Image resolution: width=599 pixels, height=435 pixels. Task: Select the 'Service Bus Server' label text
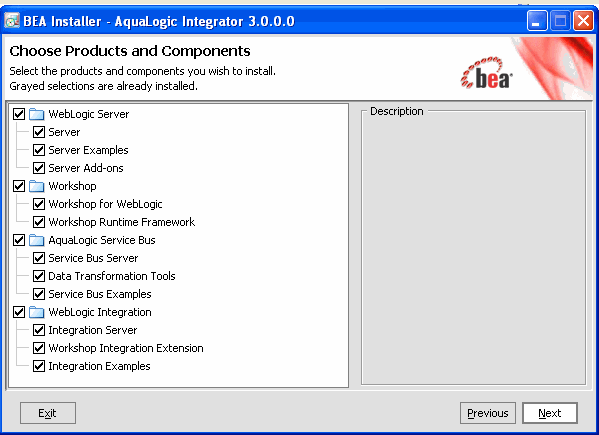93,258
